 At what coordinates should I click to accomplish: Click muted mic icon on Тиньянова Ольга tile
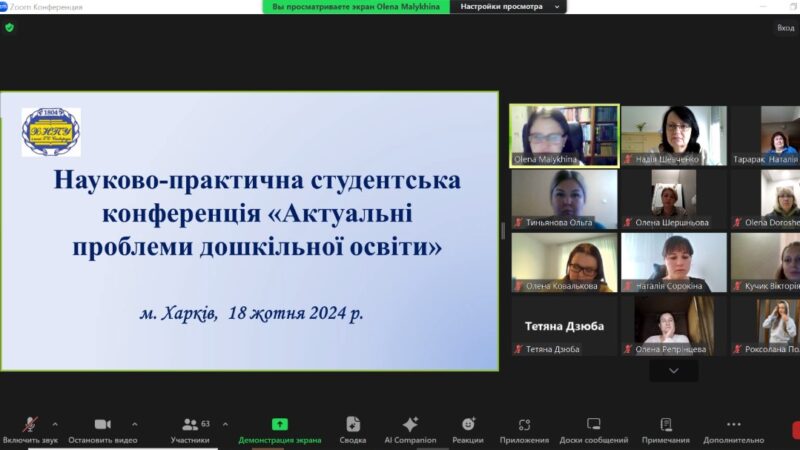[x=518, y=223]
